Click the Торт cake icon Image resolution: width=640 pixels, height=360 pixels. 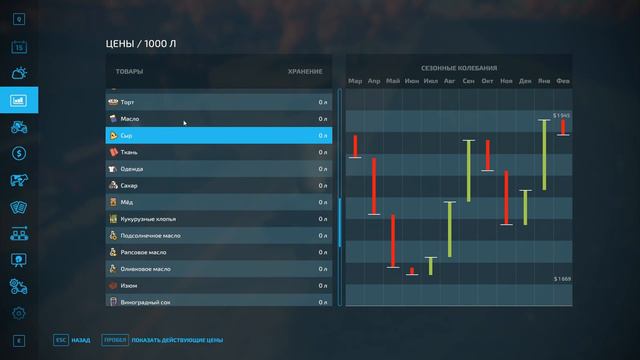coord(113,102)
